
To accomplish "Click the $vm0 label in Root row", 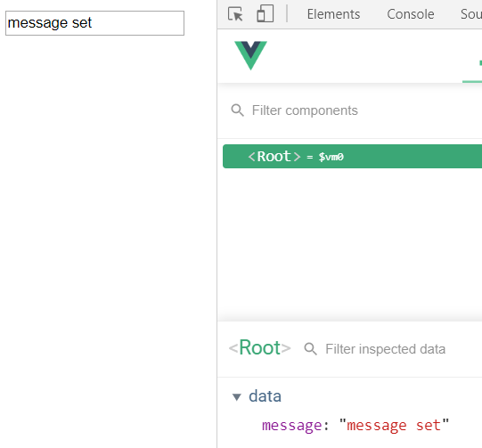I will (331, 157).
